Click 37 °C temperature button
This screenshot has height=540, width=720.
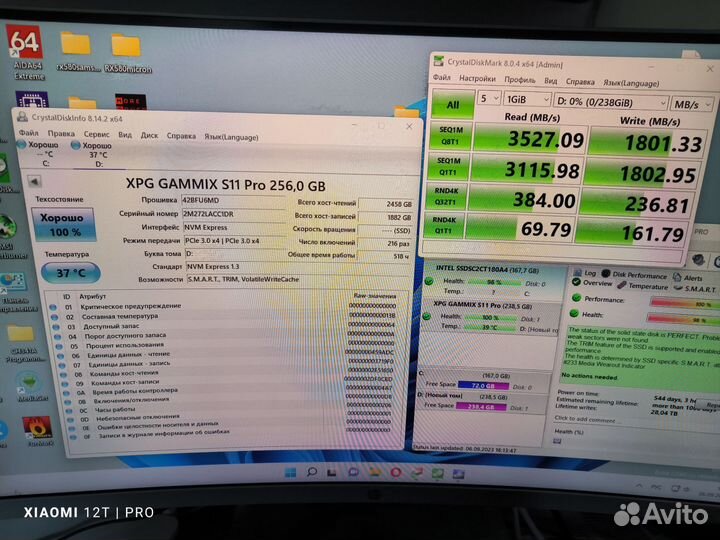pyautogui.click(x=70, y=273)
